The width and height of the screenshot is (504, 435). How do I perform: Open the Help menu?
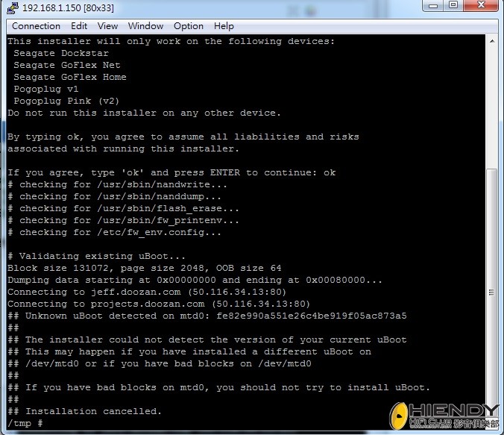pyautogui.click(x=224, y=26)
